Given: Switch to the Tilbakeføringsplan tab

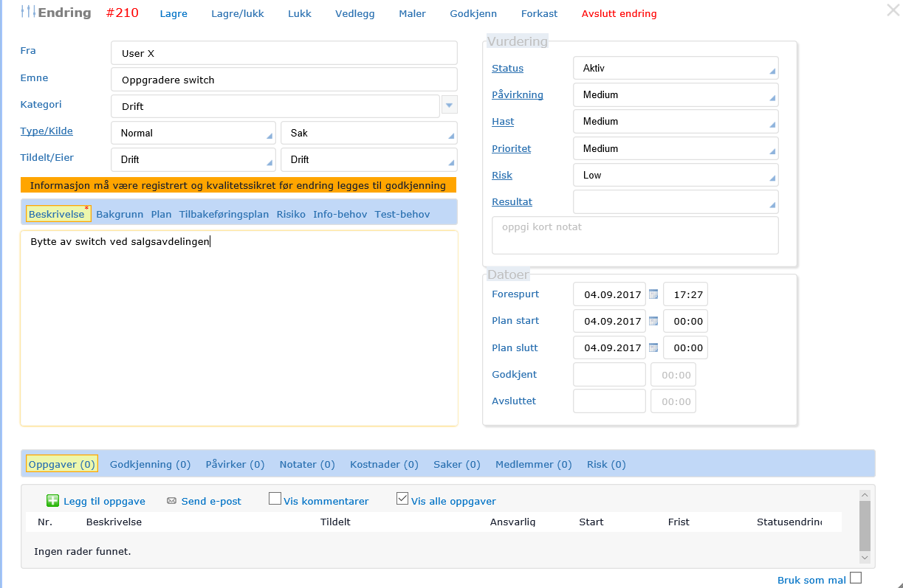Looking at the screenshot, I should pyautogui.click(x=224, y=214).
